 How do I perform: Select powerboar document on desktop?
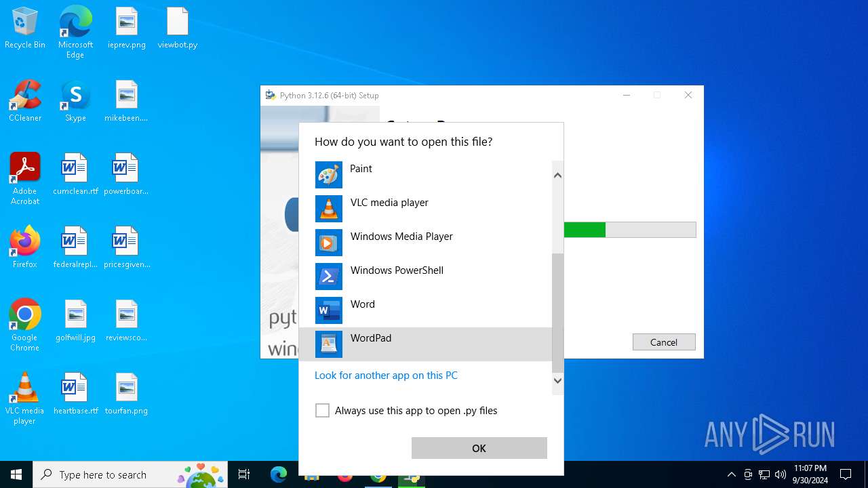tap(127, 175)
